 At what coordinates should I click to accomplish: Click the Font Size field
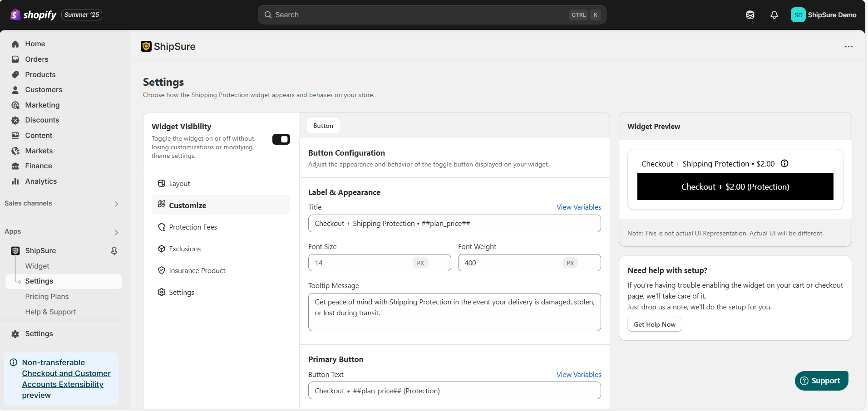point(380,263)
